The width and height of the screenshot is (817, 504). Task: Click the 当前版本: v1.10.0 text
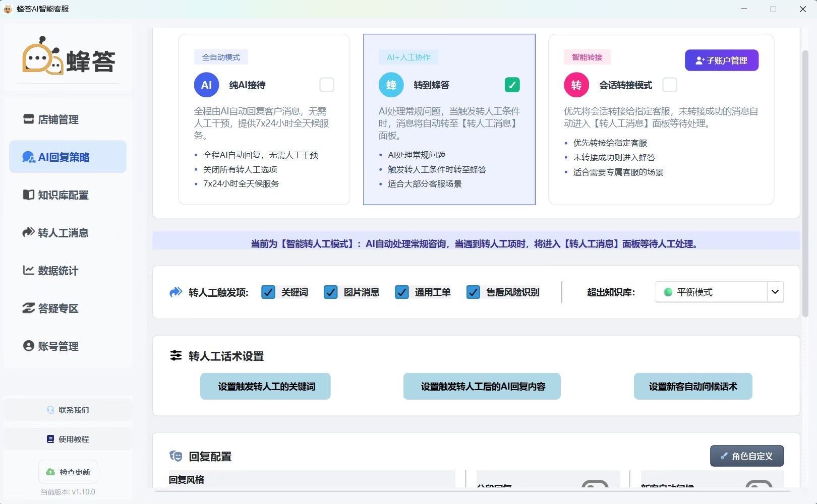(68, 492)
